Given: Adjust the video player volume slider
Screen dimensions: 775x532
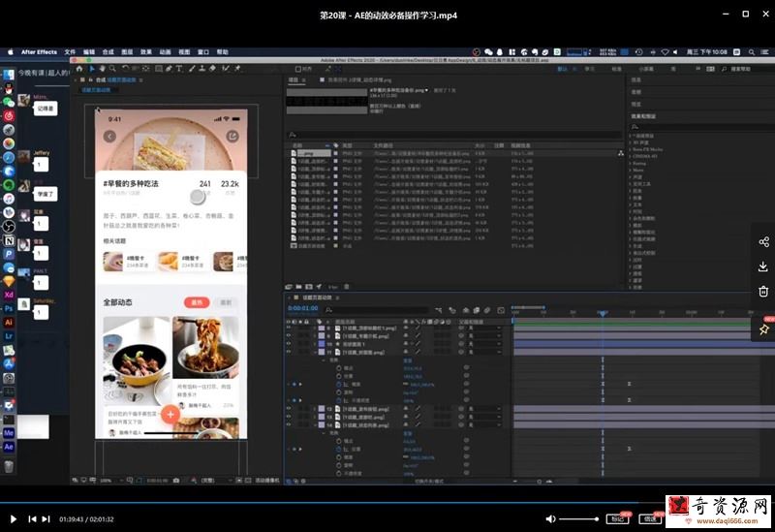Looking at the screenshot, I should point(578,518).
